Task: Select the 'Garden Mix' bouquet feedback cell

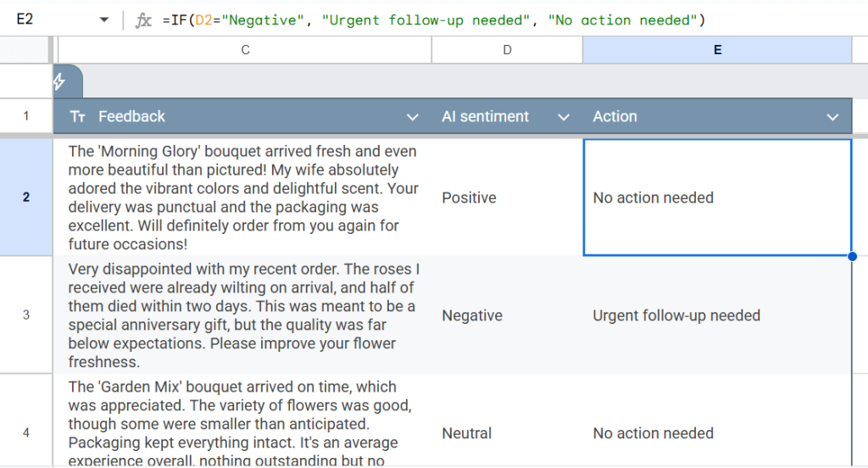Action: pos(242,421)
